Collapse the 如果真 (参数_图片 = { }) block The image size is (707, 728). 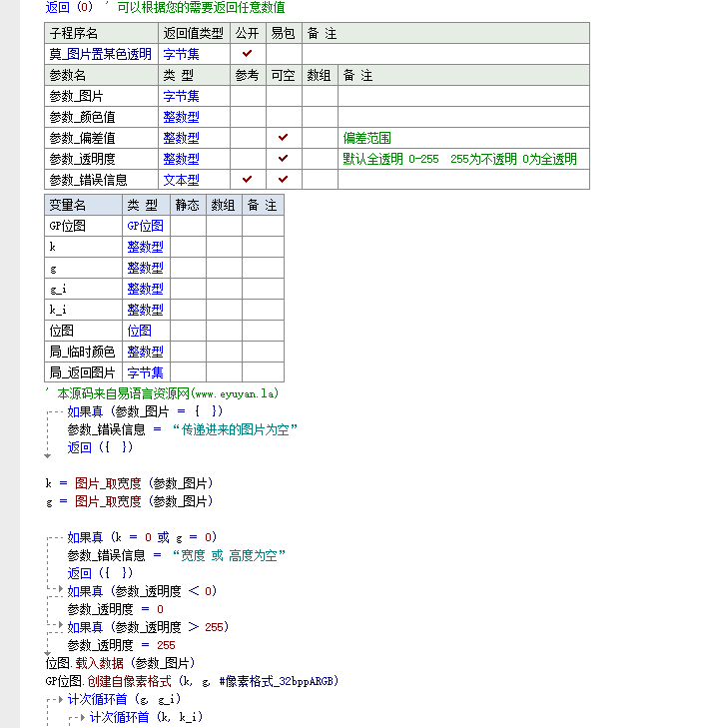[x=48, y=411]
